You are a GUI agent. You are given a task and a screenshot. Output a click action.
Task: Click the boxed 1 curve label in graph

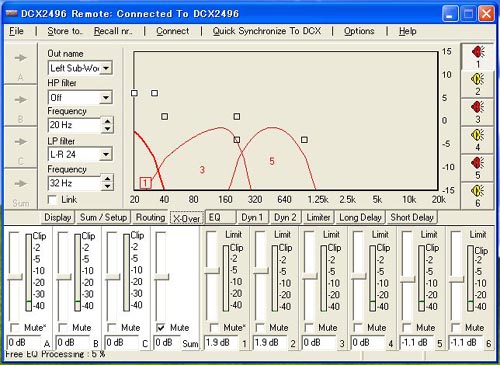click(x=145, y=183)
